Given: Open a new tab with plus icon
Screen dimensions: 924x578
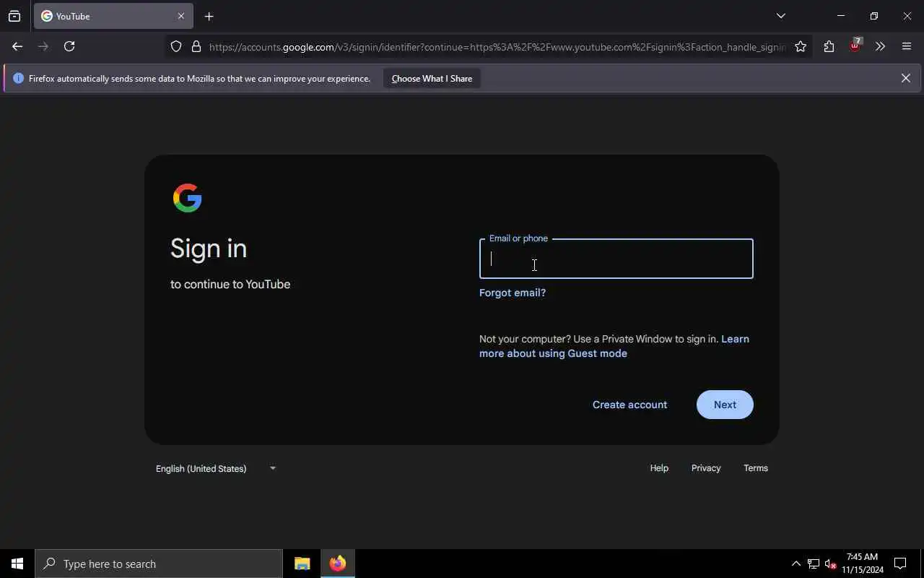Looking at the screenshot, I should coord(209,16).
